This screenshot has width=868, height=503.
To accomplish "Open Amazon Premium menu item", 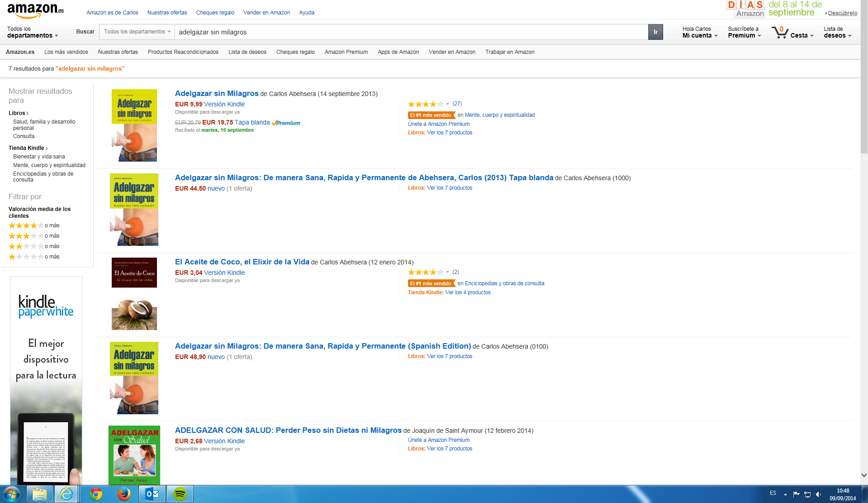I will tap(346, 52).
